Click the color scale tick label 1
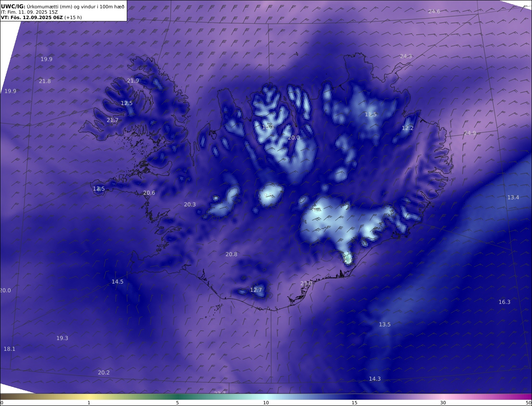Image resolution: width=532 pixels, height=406 pixels. click(89, 403)
